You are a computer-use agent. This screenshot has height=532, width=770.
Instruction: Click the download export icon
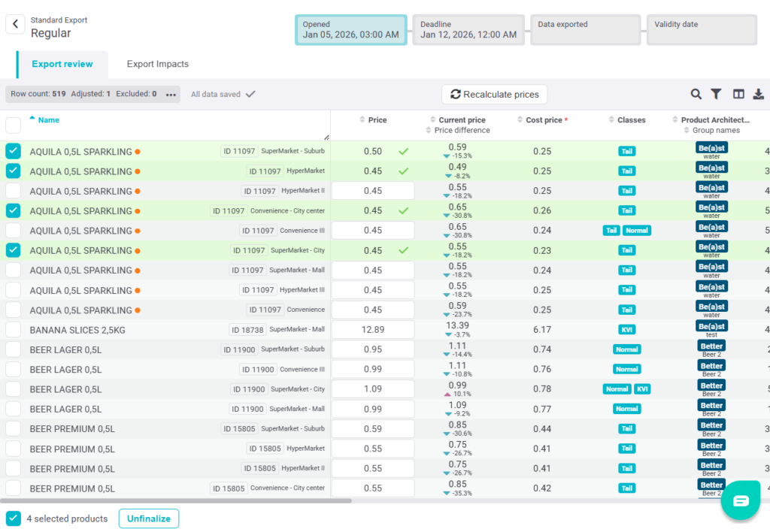(x=759, y=94)
